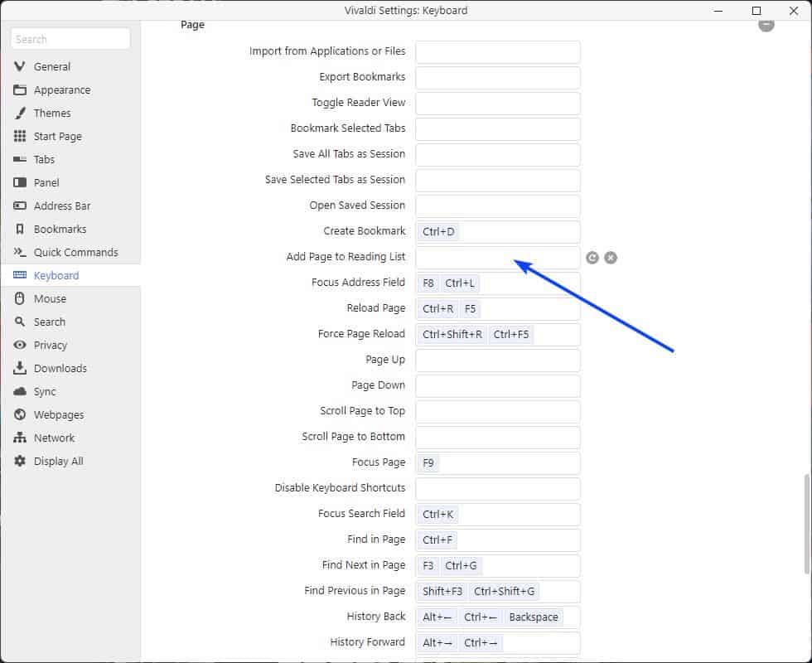Screen dimensions: 812x663
Task: Open the Display All settings view
Action: pos(18,461)
